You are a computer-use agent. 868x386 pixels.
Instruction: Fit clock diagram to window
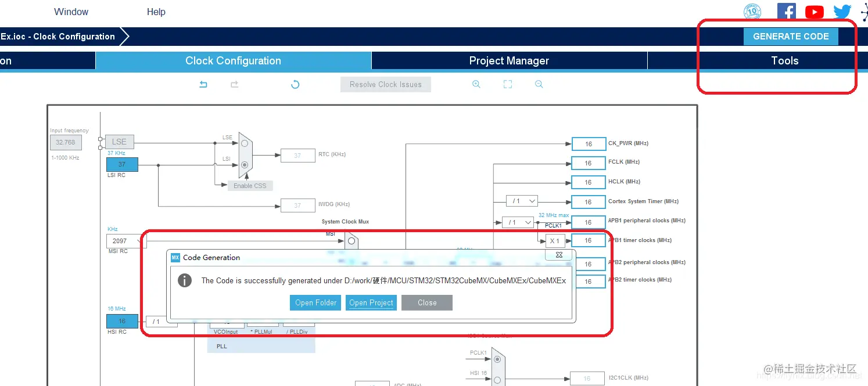point(508,84)
